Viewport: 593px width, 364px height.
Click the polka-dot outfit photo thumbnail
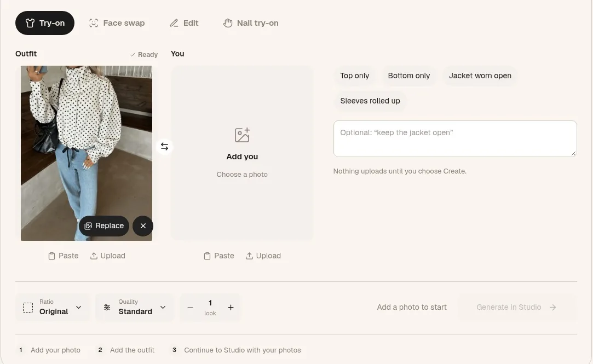tap(87, 153)
